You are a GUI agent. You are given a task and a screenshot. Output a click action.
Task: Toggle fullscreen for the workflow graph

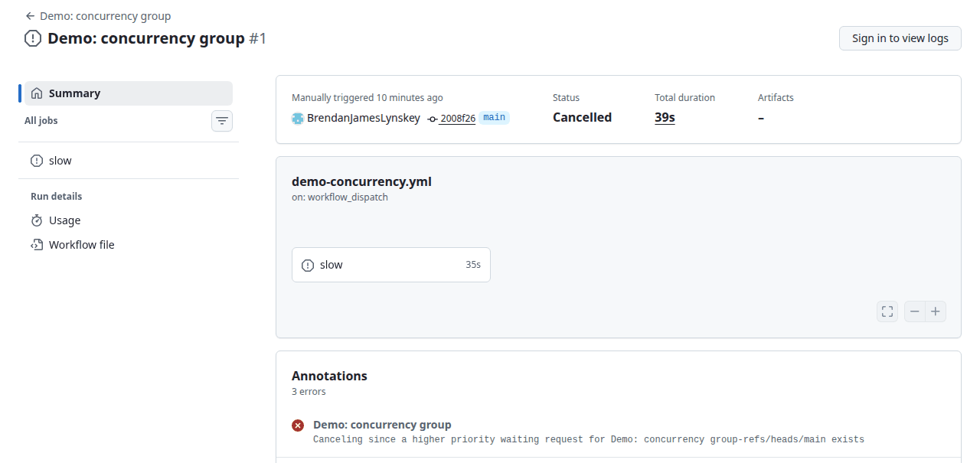point(887,311)
